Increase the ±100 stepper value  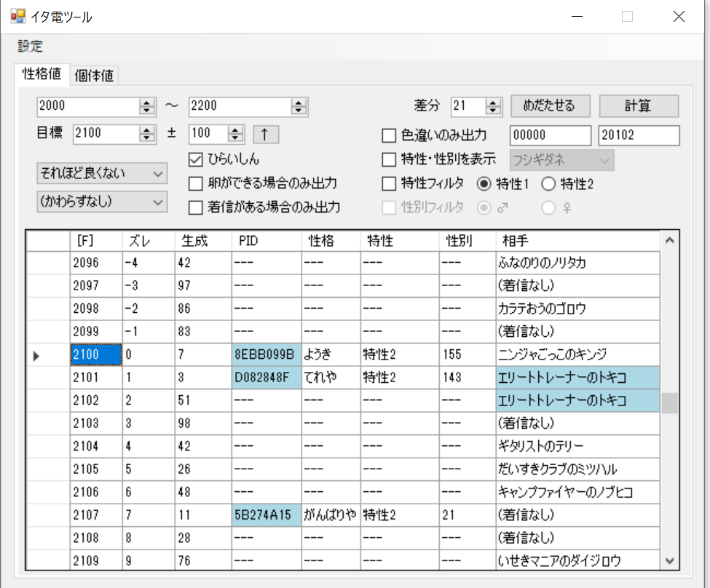(235, 130)
